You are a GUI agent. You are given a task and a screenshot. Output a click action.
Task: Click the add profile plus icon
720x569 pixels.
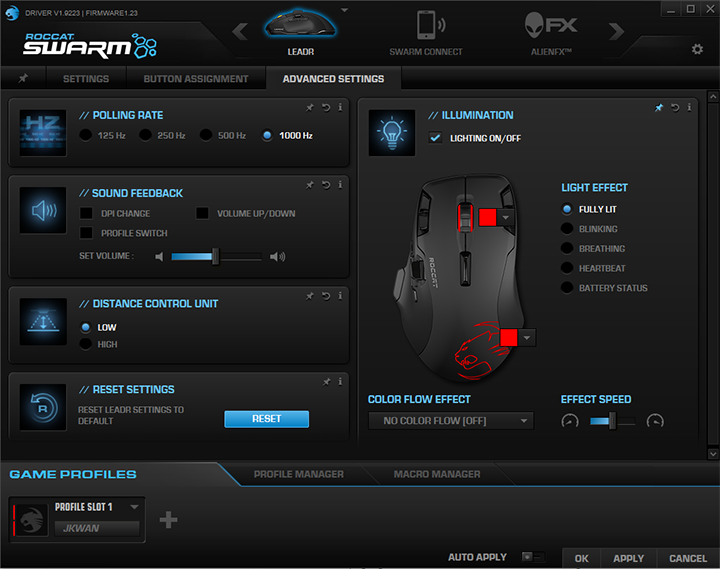click(x=168, y=519)
